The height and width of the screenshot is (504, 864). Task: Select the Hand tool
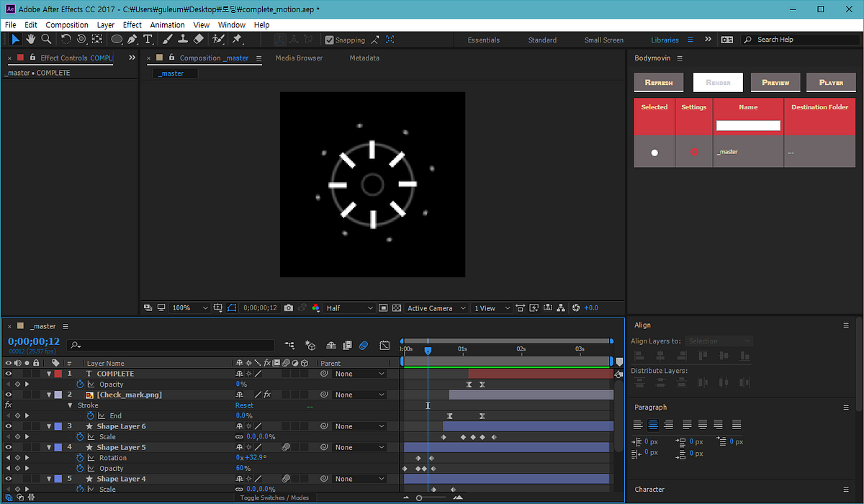(31, 40)
